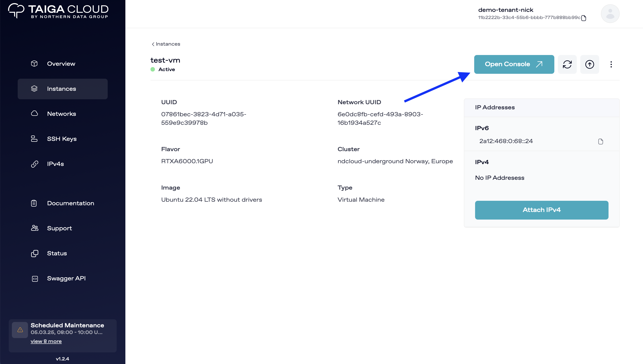Open Documentation from the sidebar

[70, 203]
